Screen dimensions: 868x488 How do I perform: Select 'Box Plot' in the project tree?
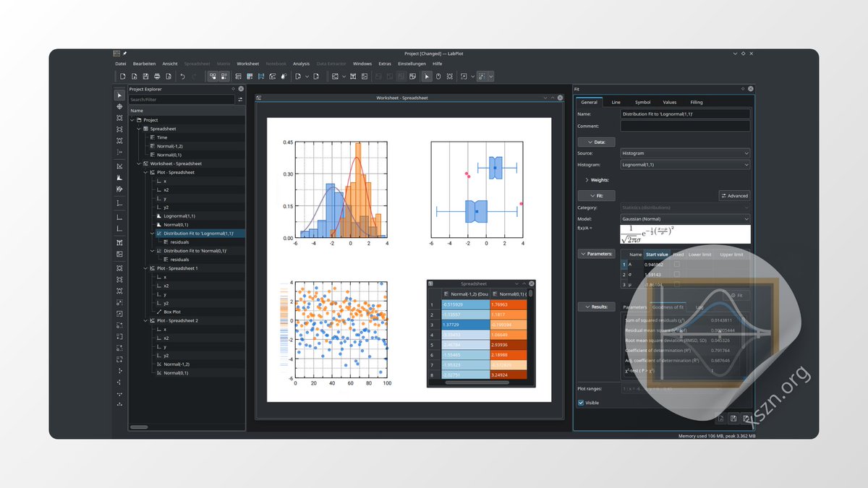(x=172, y=312)
